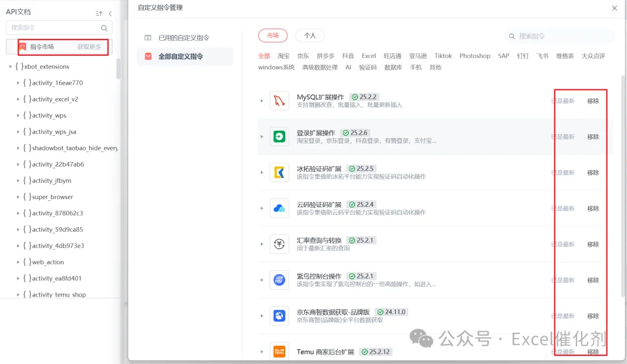This screenshot has height=364, width=627.
Task: Filter by the 大众点评 category
Action: (593, 56)
